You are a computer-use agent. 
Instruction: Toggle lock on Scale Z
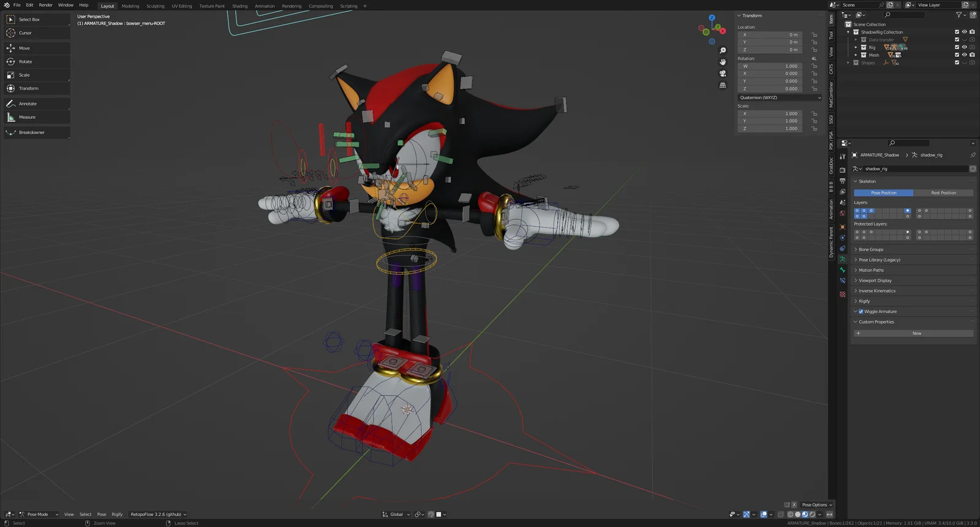click(814, 129)
